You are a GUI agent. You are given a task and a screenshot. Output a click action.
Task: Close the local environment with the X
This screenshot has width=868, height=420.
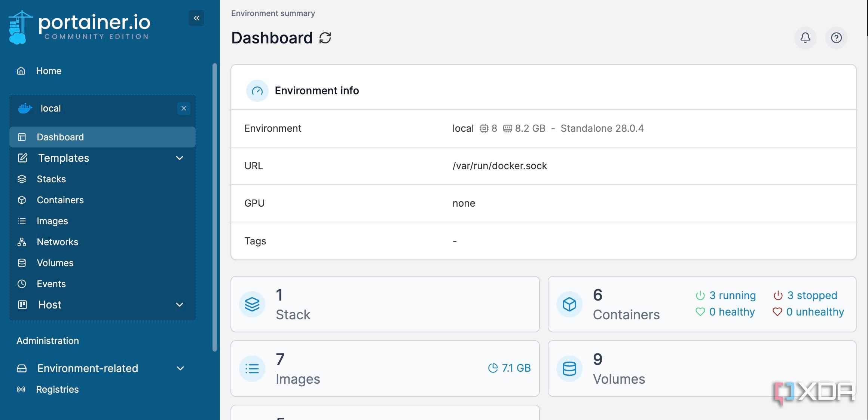184,109
